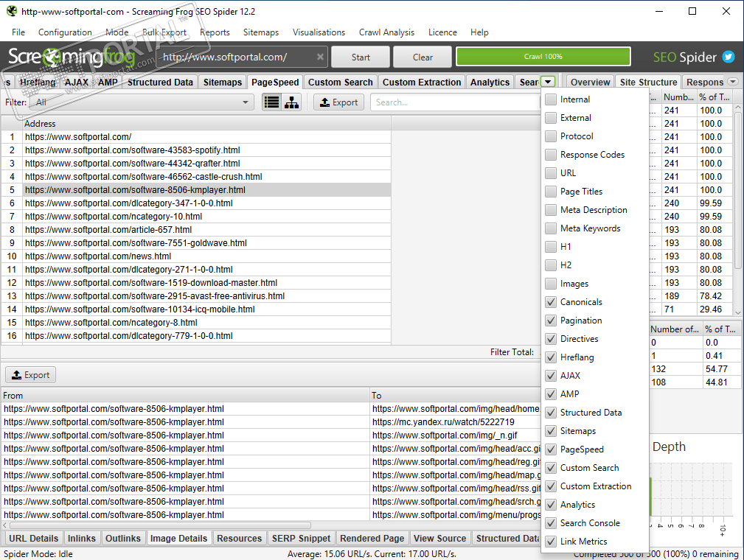Toggle the H1 checkbox

(550, 247)
